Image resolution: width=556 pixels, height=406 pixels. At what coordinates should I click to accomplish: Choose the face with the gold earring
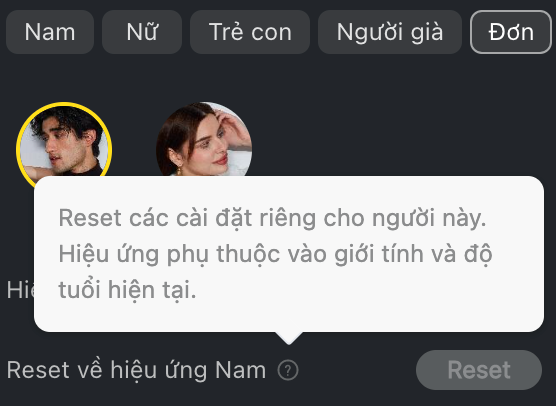(204, 139)
